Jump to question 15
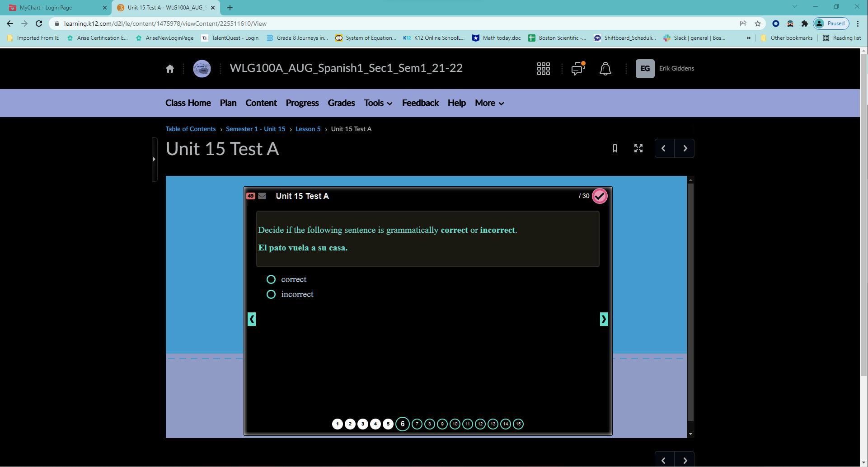This screenshot has width=868, height=467. point(518,424)
